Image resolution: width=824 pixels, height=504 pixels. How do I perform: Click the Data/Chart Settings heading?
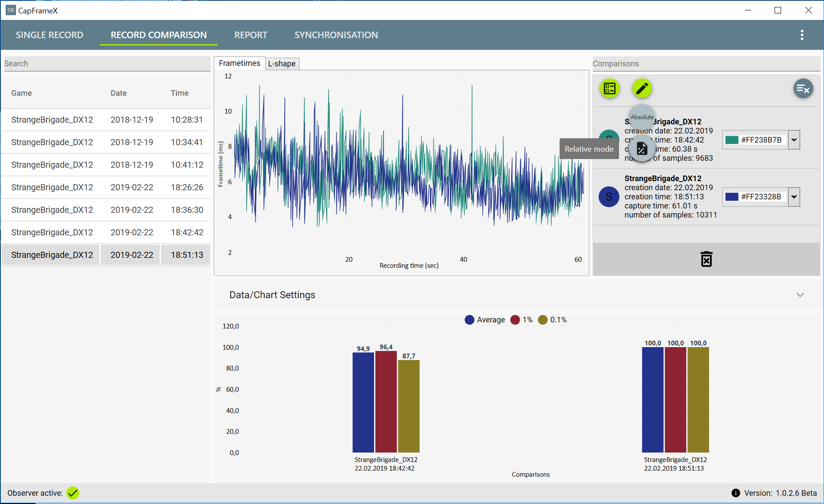272,295
